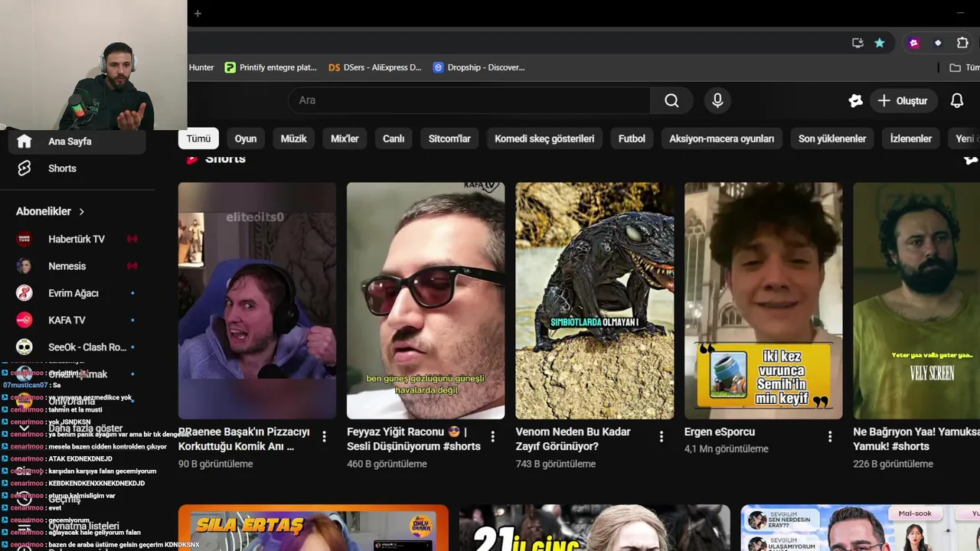Viewport: 980px width, 551px height.
Task: Select the Sitcom'lar filter chip
Action: tap(449, 139)
